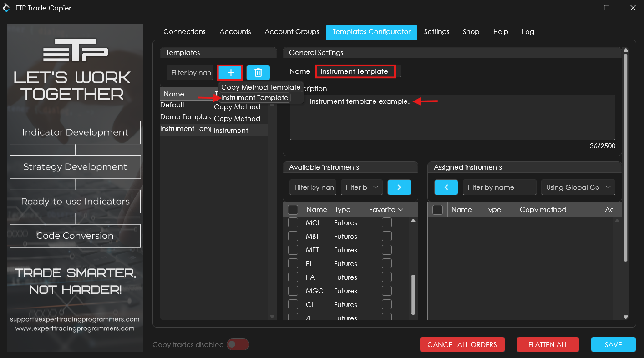
Task: Open www.experttradingprogrammers.com link
Action: [75, 328]
